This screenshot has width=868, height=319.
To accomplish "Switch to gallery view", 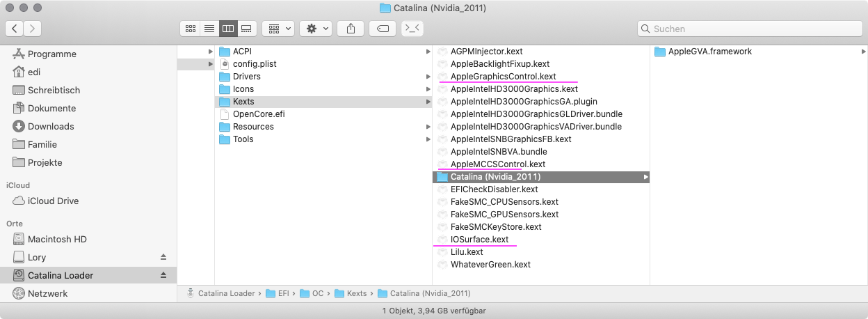I will point(247,29).
